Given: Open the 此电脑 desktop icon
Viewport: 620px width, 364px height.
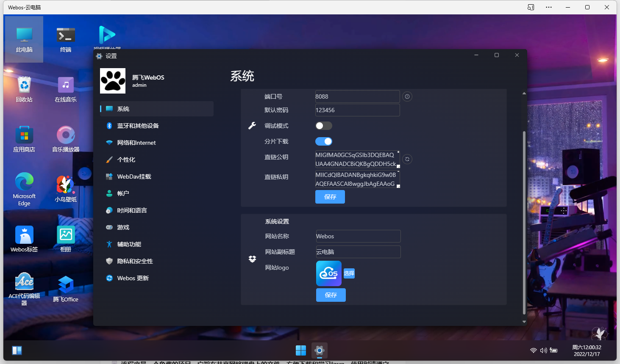Looking at the screenshot, I should 24,39.
